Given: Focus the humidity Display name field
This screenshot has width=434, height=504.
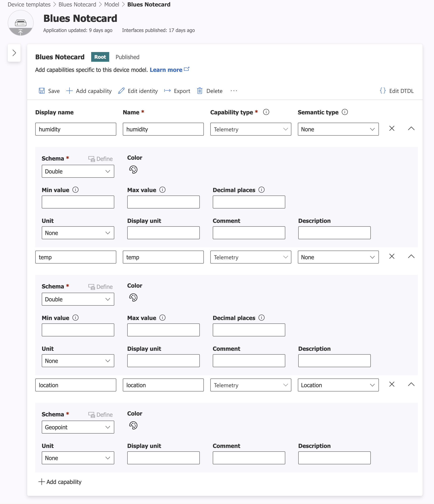Looking at the screenshot, I should pos(76,129).
